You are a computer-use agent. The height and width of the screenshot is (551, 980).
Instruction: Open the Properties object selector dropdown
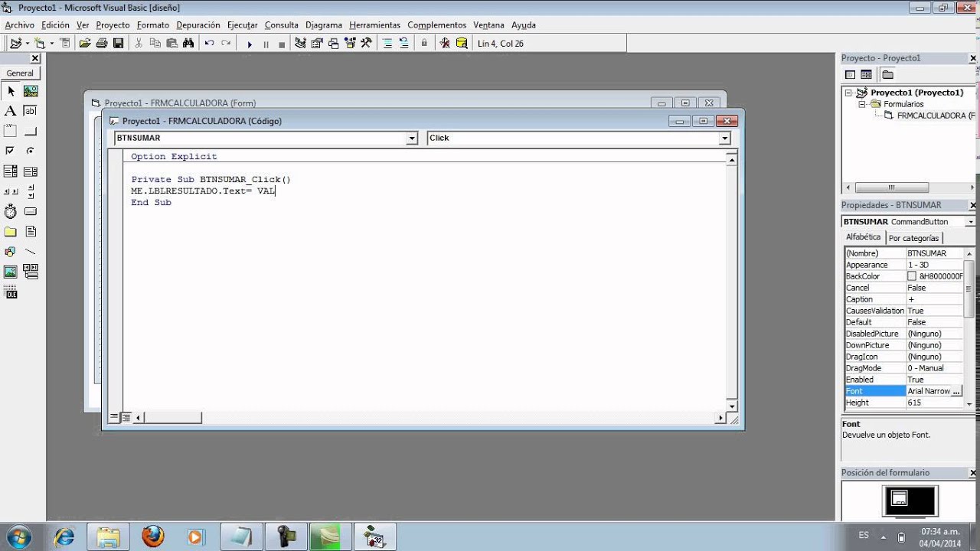coord(971,222)
